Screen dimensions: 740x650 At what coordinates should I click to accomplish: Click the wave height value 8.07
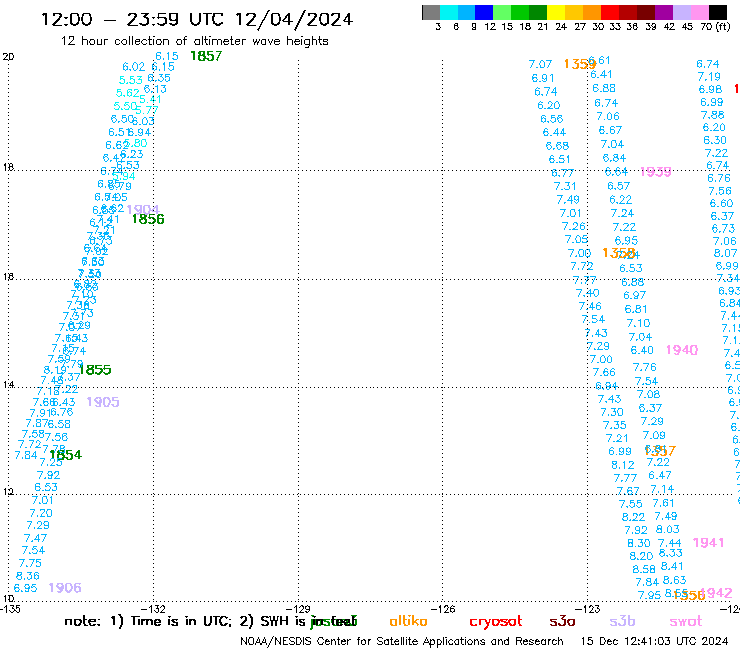point(725,253)
